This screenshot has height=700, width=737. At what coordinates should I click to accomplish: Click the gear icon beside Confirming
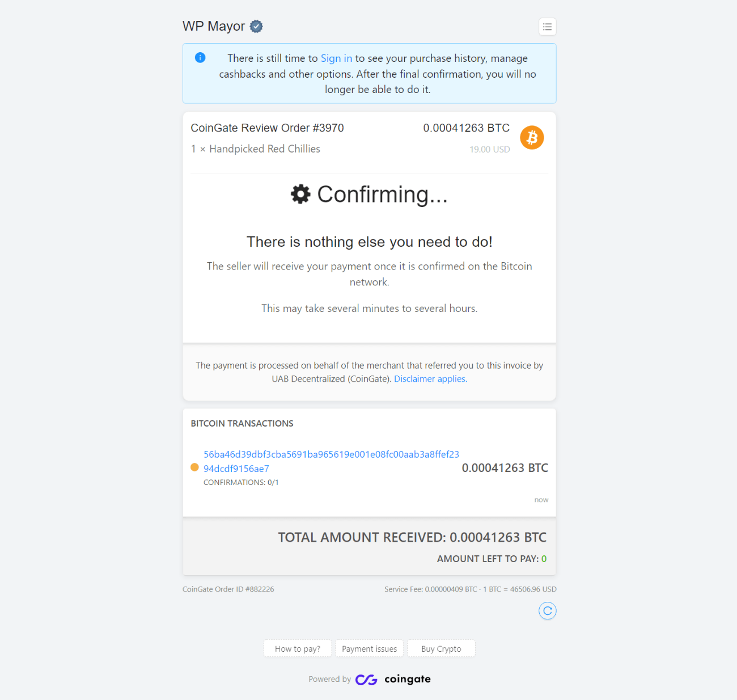click(x=300, y=194)
